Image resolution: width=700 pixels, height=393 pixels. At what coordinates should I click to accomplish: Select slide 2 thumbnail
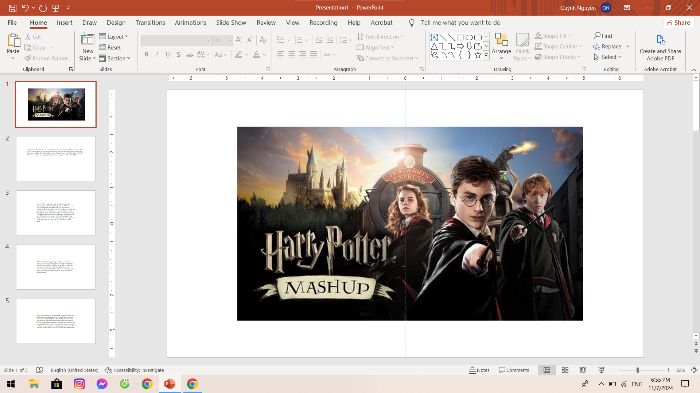click(x=56, y=159)
